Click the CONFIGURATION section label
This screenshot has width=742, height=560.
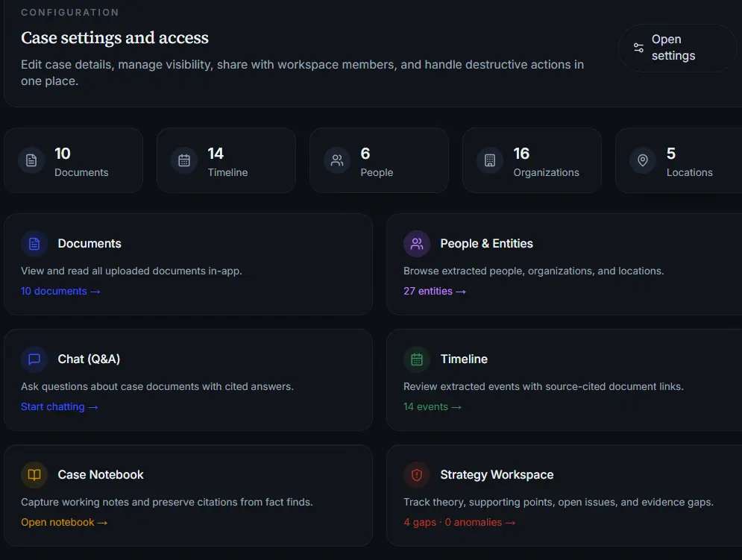coord(70,13)
